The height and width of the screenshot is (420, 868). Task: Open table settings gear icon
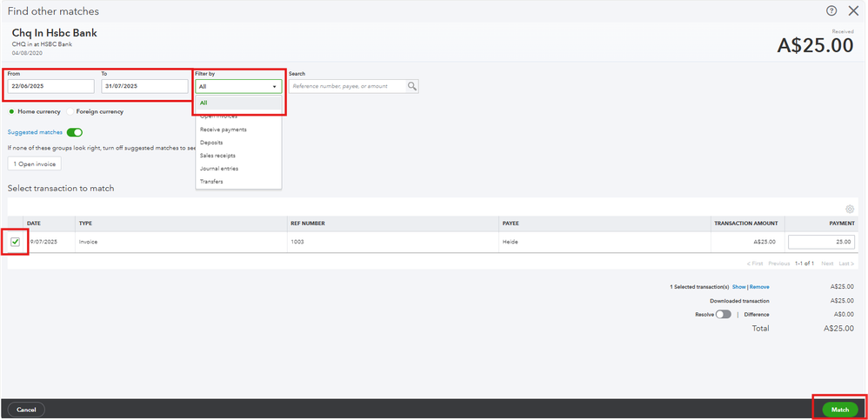[850, 209]
